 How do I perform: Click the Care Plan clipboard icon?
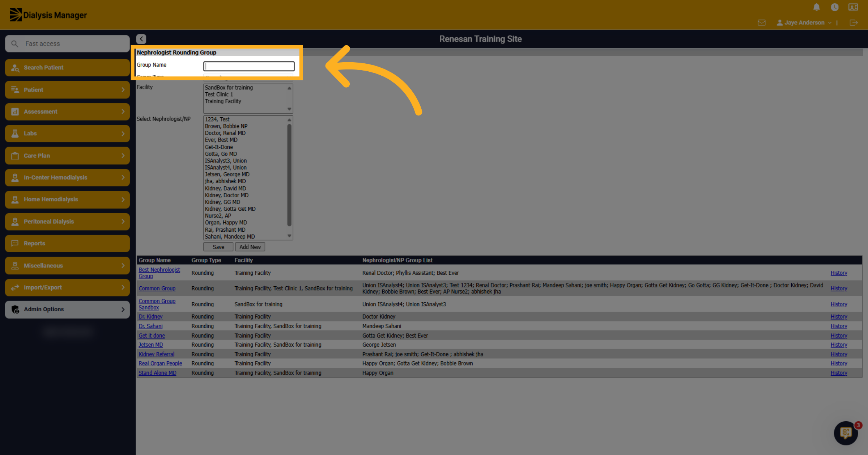tap(15, 156)
